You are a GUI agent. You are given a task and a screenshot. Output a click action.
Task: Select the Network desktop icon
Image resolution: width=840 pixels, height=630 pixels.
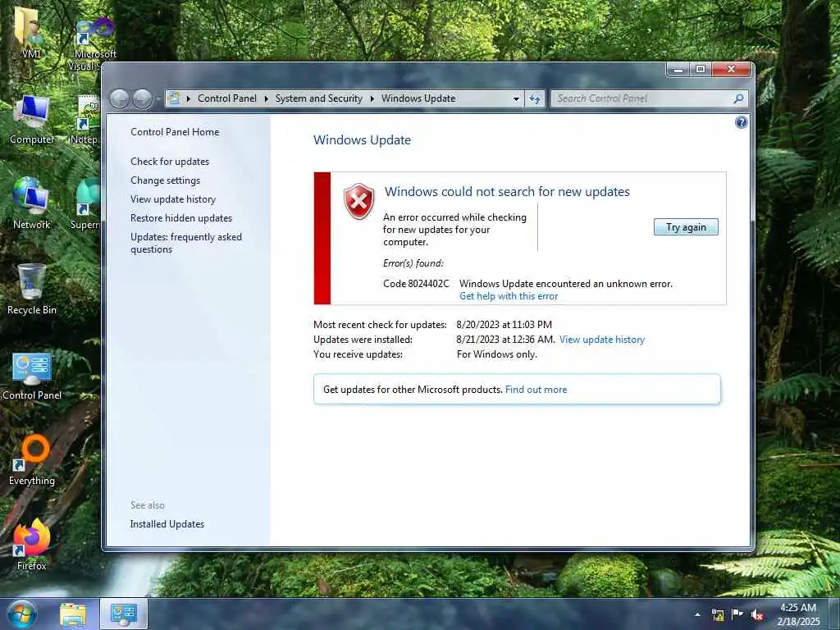(31, 203)
